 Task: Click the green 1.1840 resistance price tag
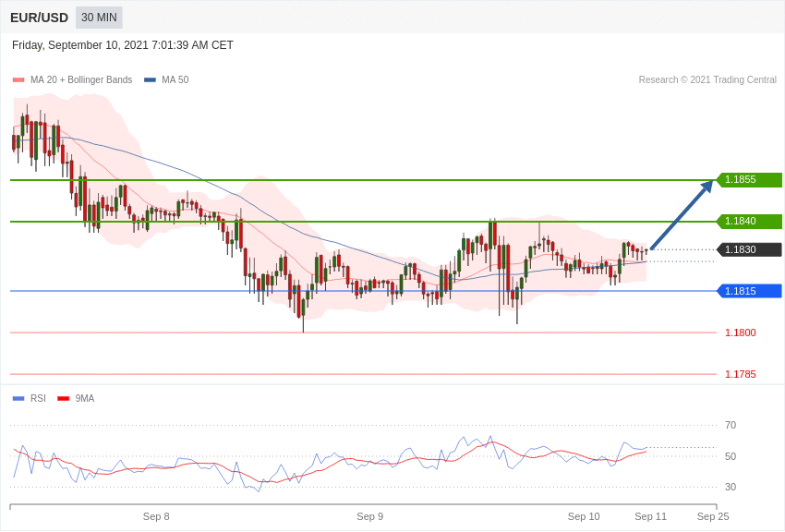click(750, 222)
